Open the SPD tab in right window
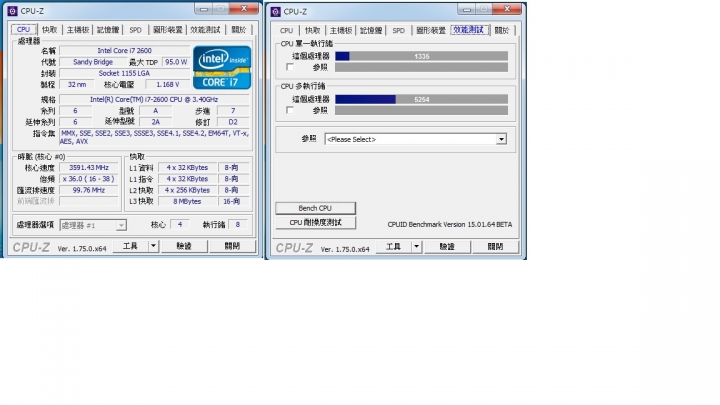The height and width of the screenshot is (405, 720). (x=399, y=30)
